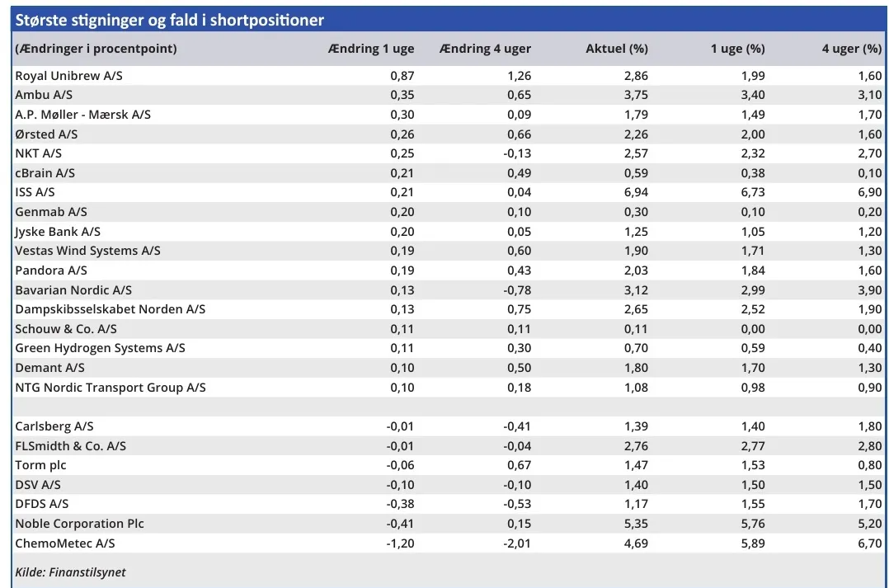
Task: Click the 'Kilde: Finanstilsynet' source note
Action: [x=70, y=572]
